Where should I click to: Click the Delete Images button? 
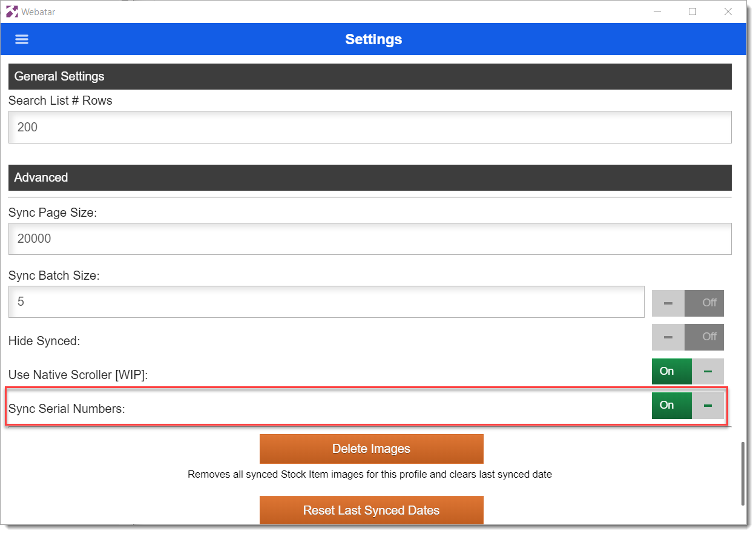click(x=371, y=449)
